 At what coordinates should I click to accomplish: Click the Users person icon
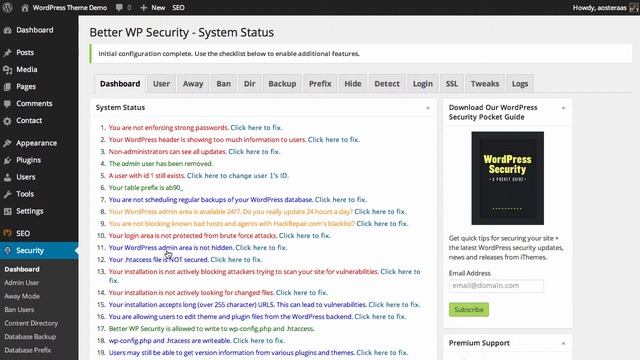7,177
